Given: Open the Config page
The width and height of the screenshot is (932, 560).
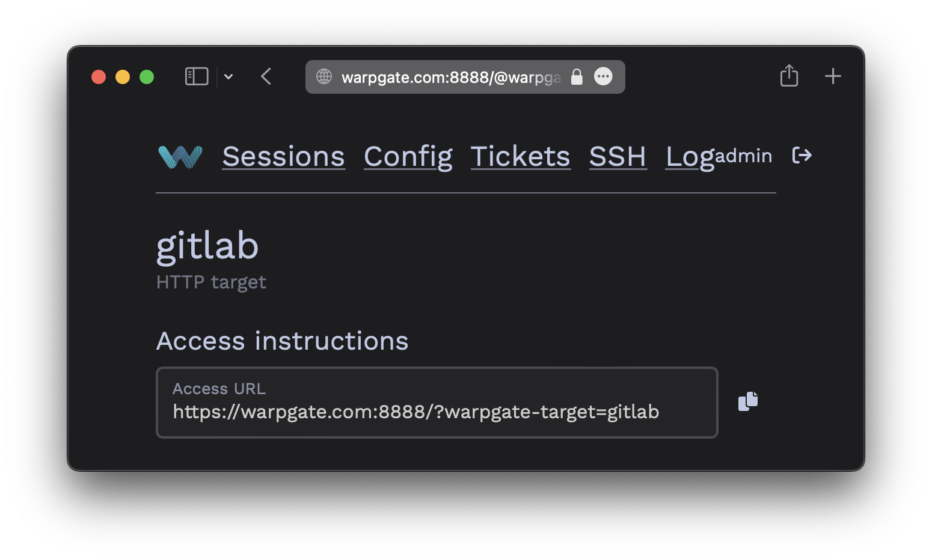Looking at the screenshot, I should [408, 157].
